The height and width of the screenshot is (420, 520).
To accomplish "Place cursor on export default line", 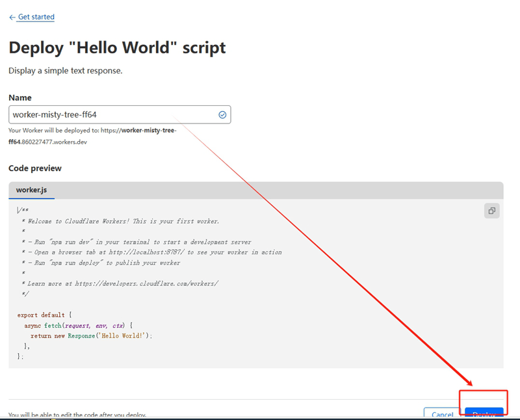I will tap(44, 315).
